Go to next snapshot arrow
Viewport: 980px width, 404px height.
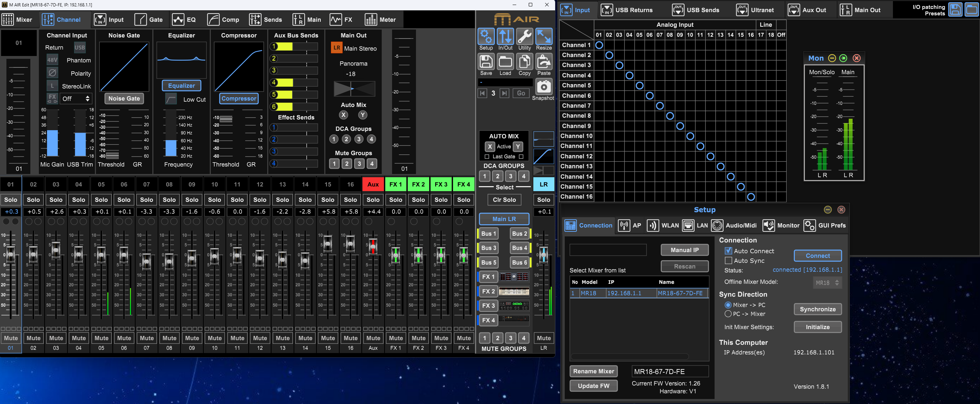[504, 93]
